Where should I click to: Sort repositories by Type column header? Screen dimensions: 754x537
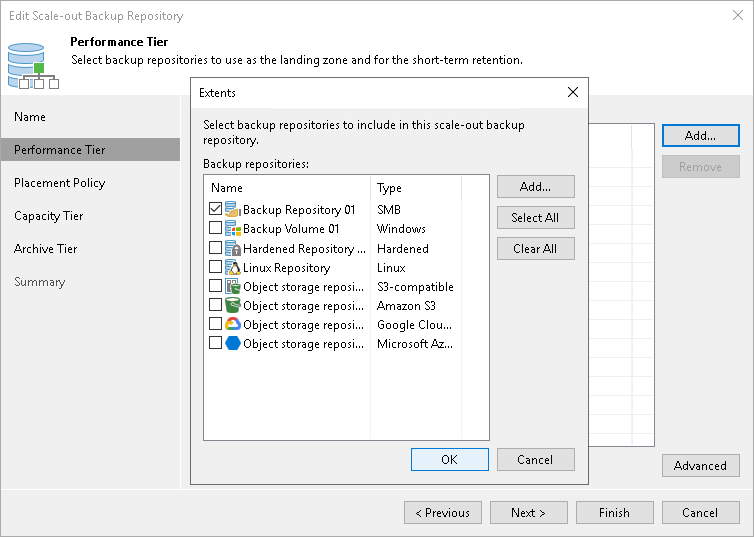[x=416, y=188]
